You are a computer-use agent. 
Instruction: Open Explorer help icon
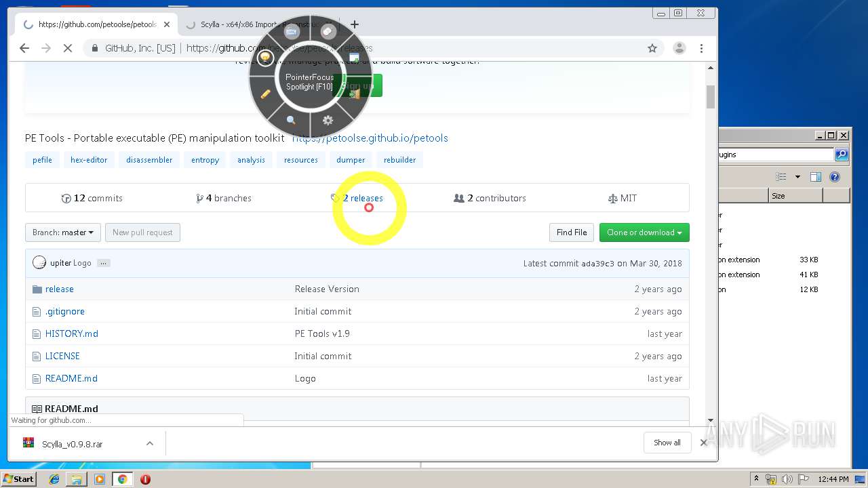pos(835,177)
